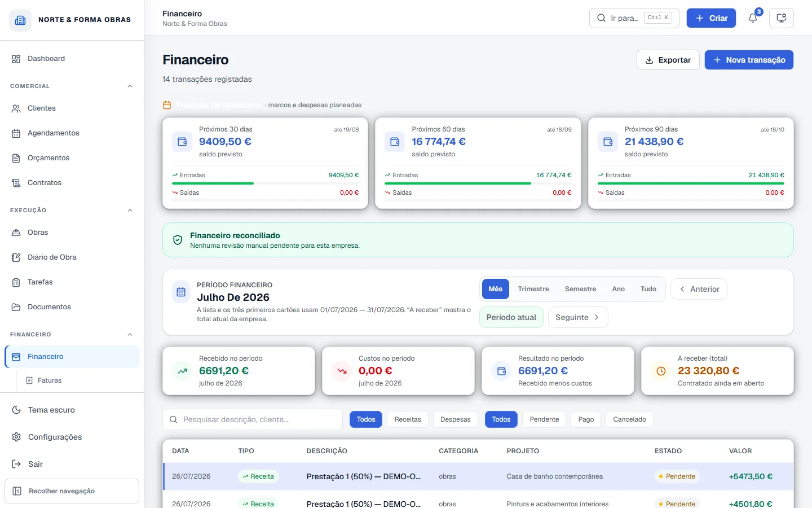Go to Seguinte period
The width and height of the screenshot is (812, 508).
pyautogui.click(x=578, y=317)
